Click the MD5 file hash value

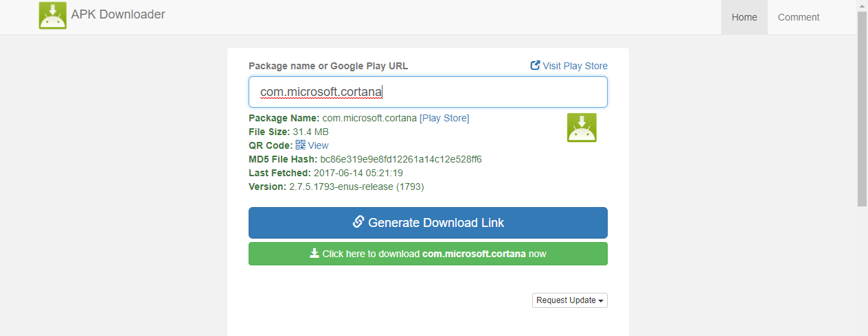click(x=401, y=159)
